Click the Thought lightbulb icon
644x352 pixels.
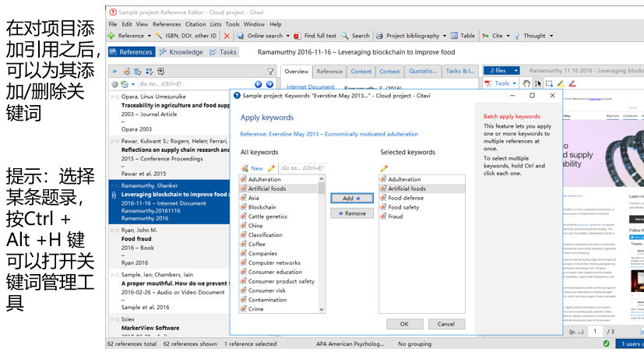516,36
